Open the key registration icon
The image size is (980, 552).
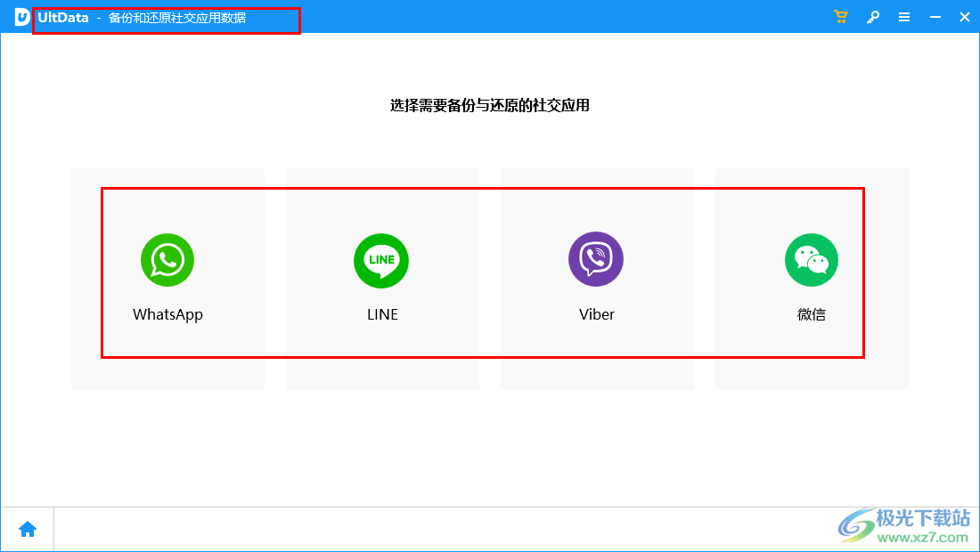(x=873, y=17)
